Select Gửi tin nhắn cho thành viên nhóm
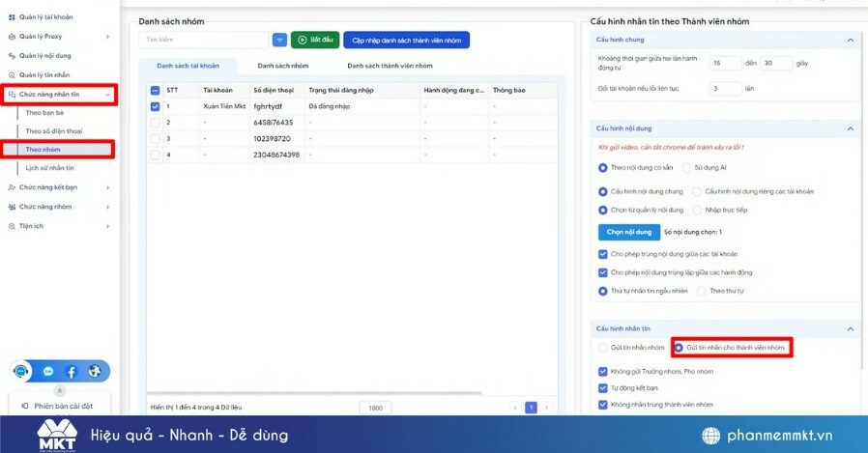 [x=679, y=348]
